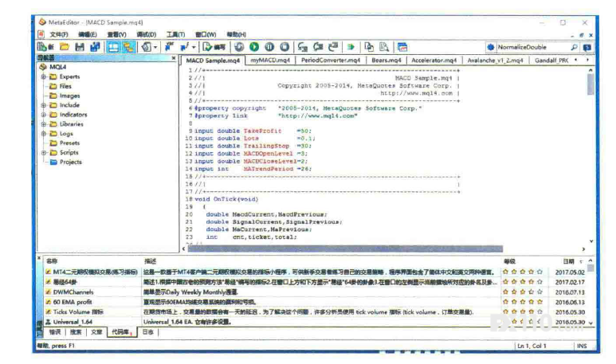Close the navigator panel with its X
This screenshot has height=364, width=616.
tap(174, 58)
